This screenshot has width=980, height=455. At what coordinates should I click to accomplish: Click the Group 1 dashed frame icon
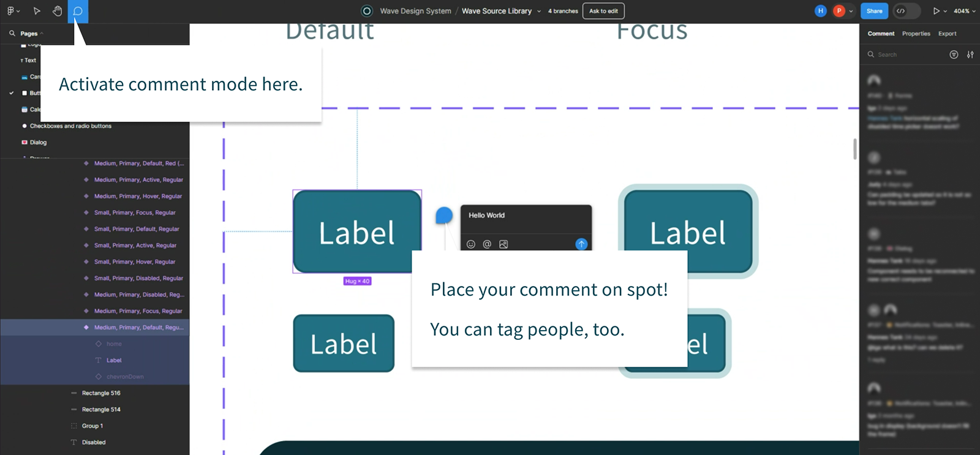[74, 426]
